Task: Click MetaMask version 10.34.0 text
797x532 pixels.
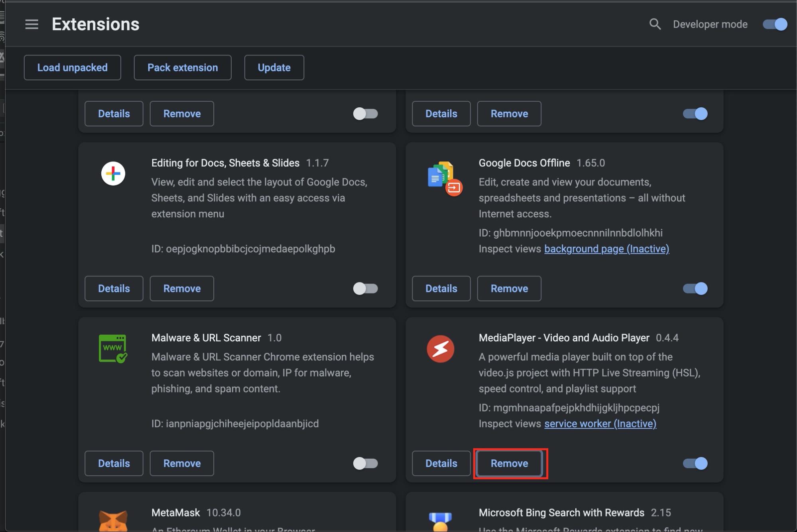Action: [x=224, y=513]
